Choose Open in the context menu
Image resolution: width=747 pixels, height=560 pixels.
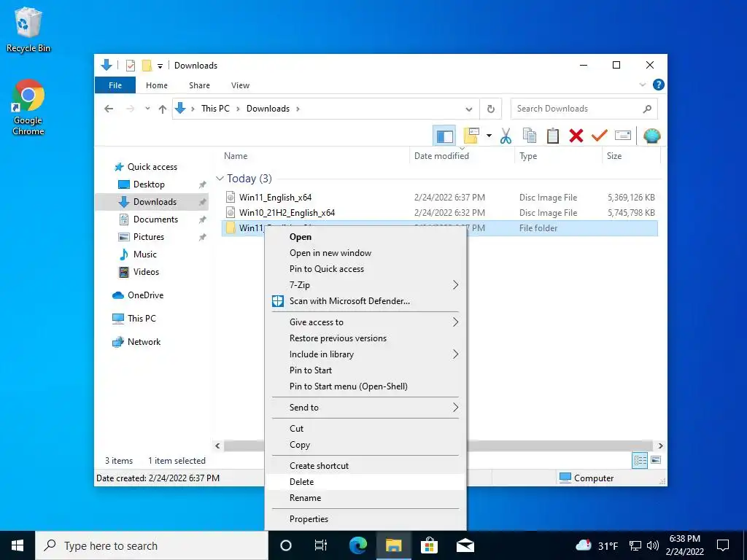[x=365, y=237]
